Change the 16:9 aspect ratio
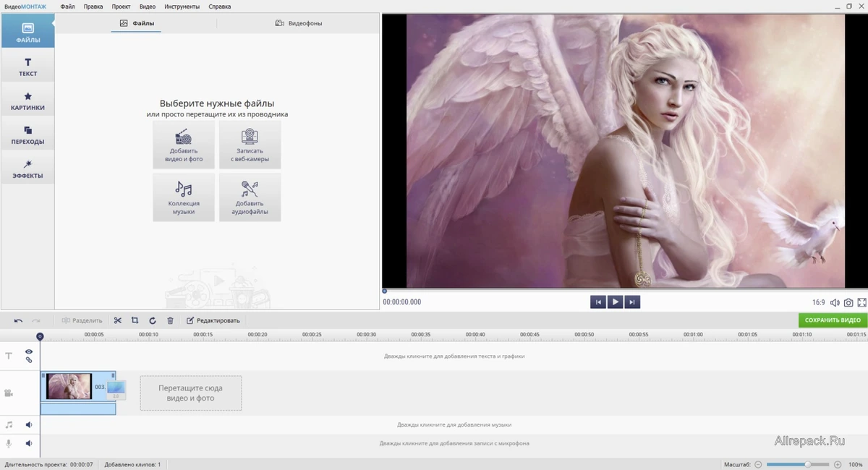 pyautogui.click(x=818, y=303)
